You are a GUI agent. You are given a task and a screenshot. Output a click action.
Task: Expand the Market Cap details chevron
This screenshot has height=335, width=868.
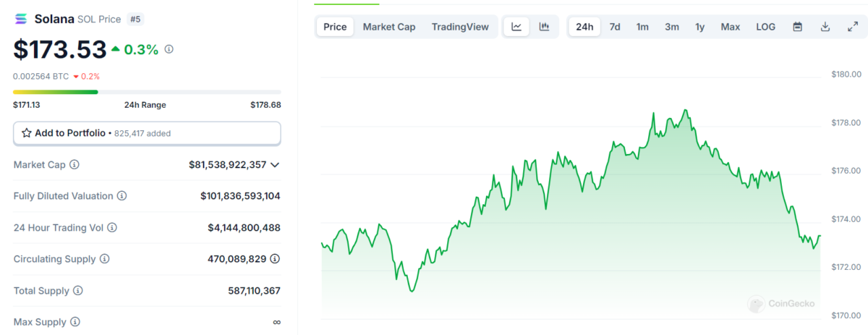pos(275,165)
